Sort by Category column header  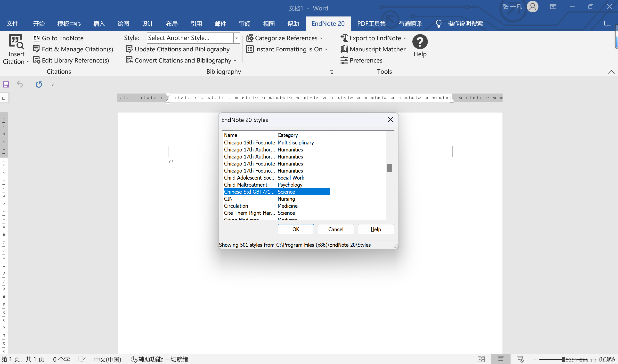[303, 135]
